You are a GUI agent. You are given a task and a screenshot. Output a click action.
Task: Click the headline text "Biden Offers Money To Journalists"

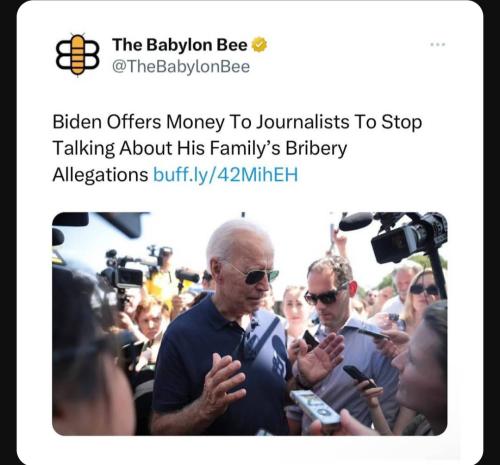pyautogui.click(x=201, y=122)
